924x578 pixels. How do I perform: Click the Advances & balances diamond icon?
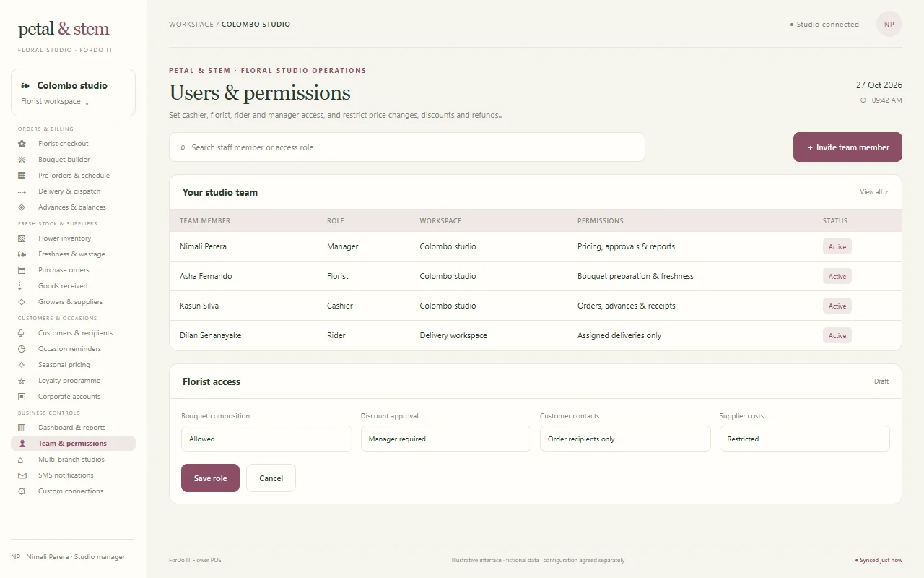(22, 207)
